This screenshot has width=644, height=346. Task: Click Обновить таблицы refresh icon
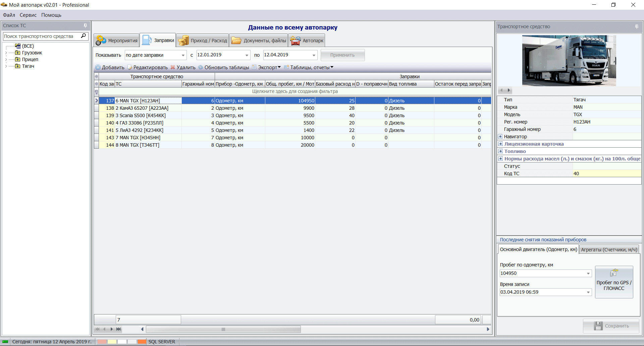(201, 67)
